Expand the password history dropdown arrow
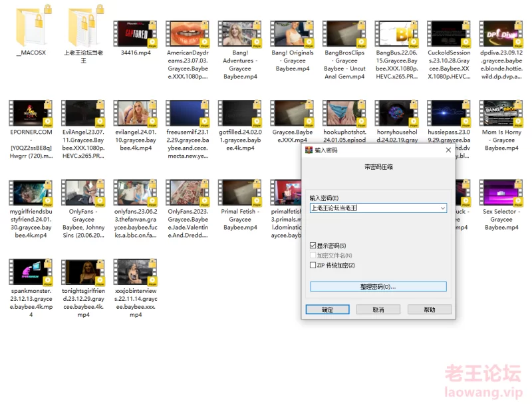 (443, 208)
